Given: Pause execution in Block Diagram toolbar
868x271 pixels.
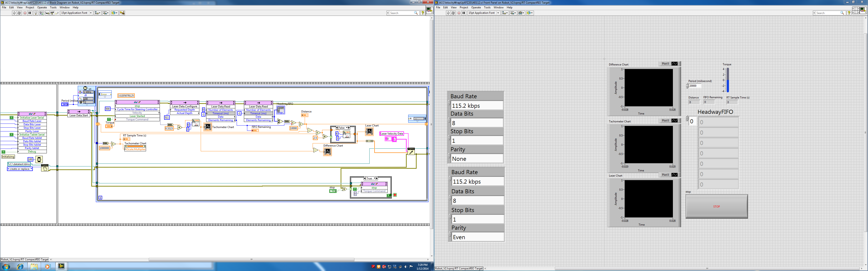Looking at the screenshot, I should click(30, 13).
